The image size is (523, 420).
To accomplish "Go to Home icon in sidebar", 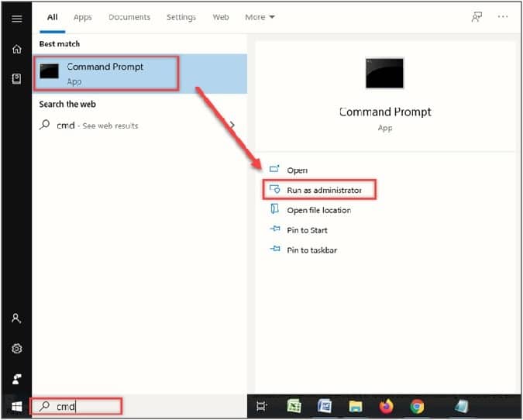I will coord(17,49).
